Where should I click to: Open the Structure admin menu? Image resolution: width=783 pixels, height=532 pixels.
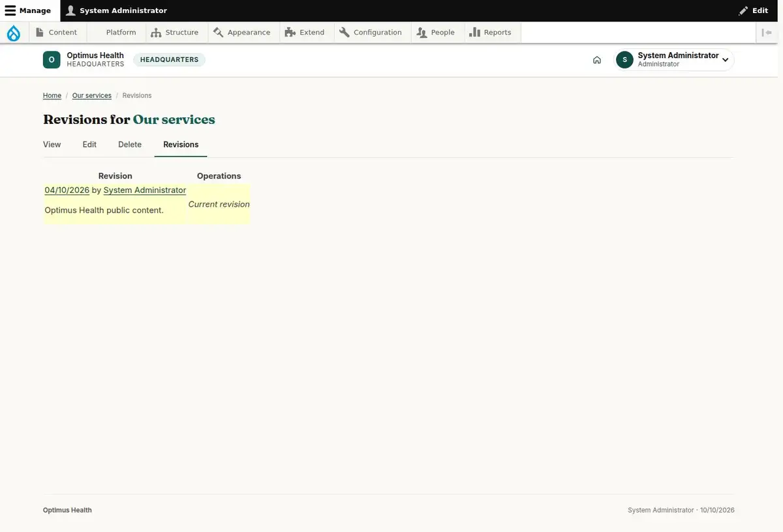pos(174,33)
